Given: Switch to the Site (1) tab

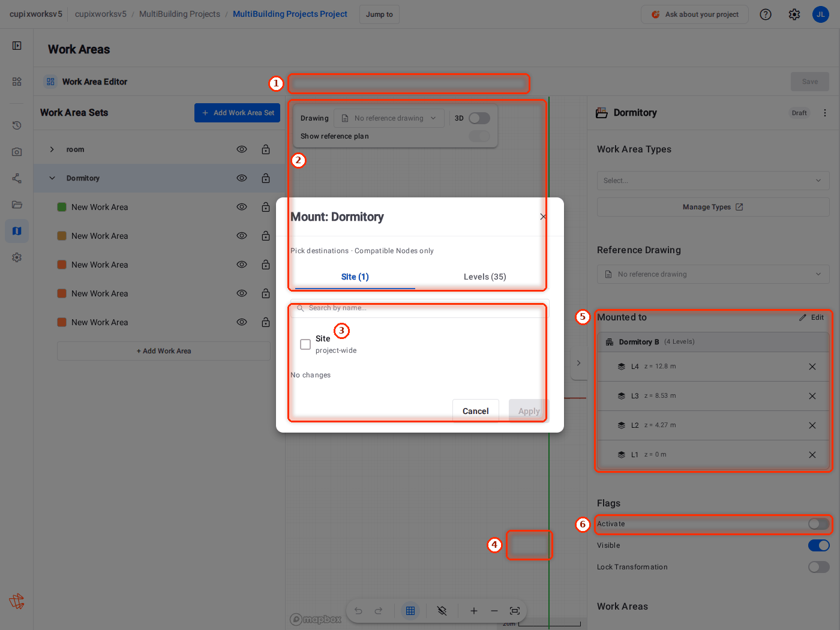Looking at the screenshot, I should [x=355, y=277].
